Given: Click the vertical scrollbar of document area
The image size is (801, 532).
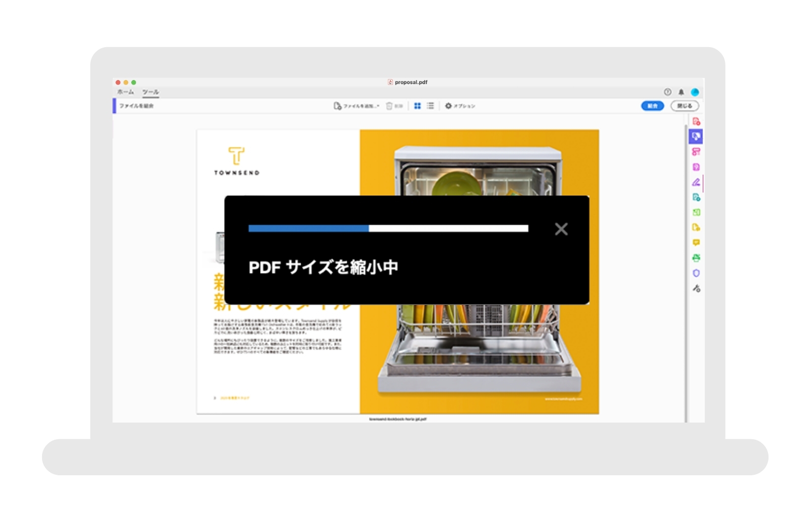Looking at the screenshot, I should click(x=686, y=274).
